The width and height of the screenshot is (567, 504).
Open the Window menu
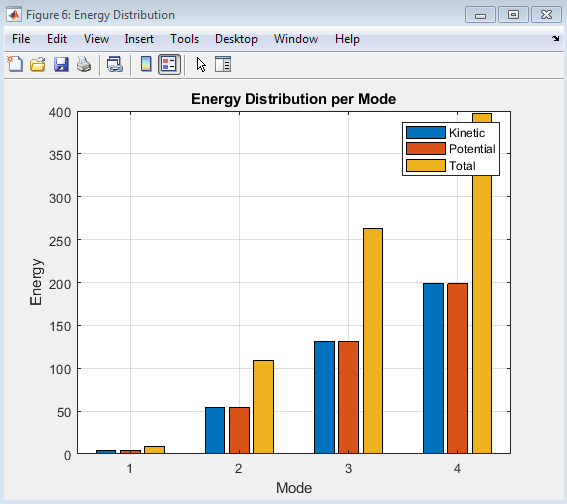tap(296, 39)
